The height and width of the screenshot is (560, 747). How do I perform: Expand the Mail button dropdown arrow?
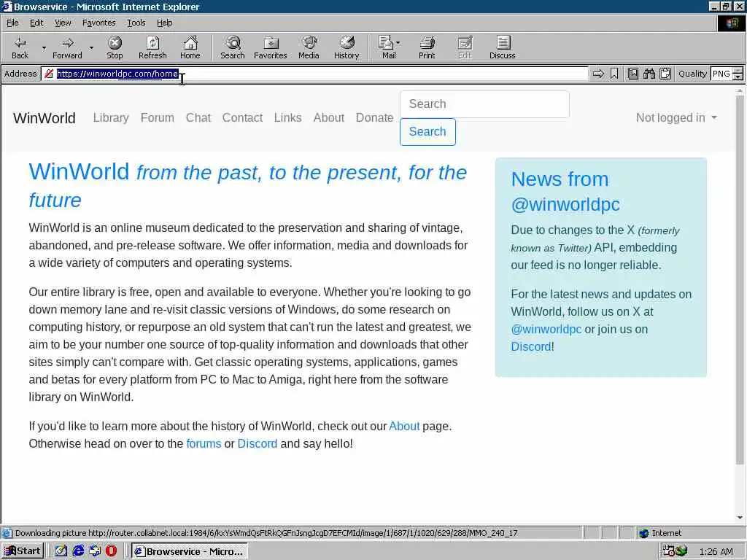pos(398,43)
